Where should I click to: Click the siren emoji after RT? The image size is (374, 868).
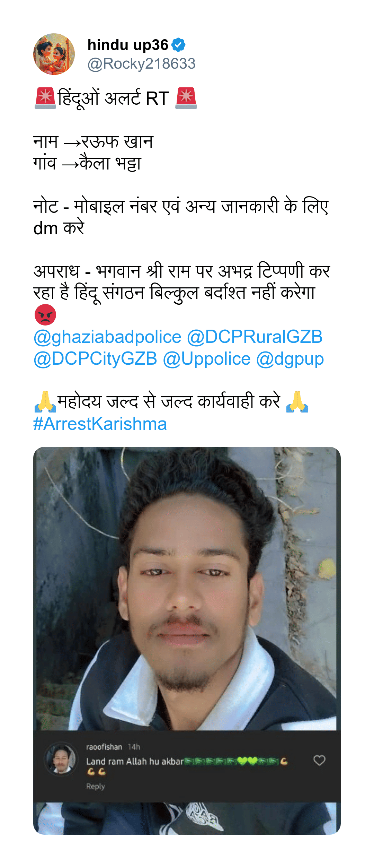point(186,98)
